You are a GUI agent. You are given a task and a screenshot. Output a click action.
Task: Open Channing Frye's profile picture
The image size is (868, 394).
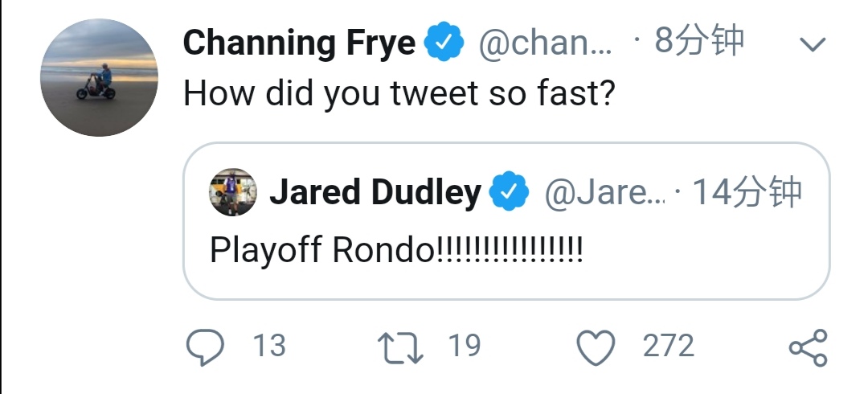(99, 78)
